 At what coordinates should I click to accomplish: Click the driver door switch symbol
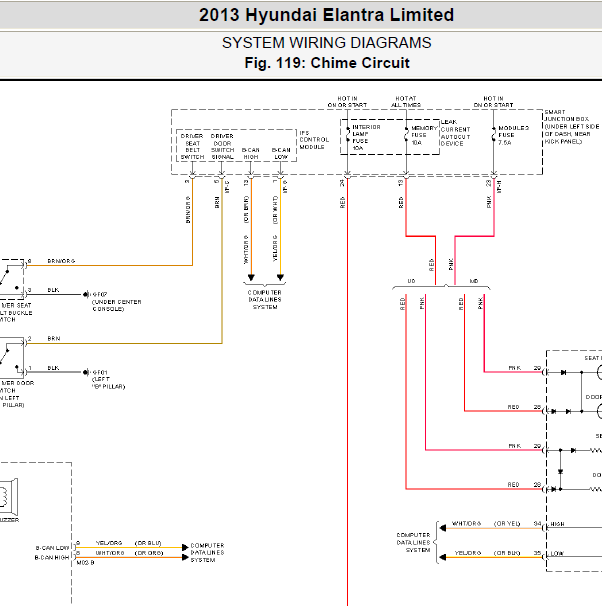(x=12, y=357)
